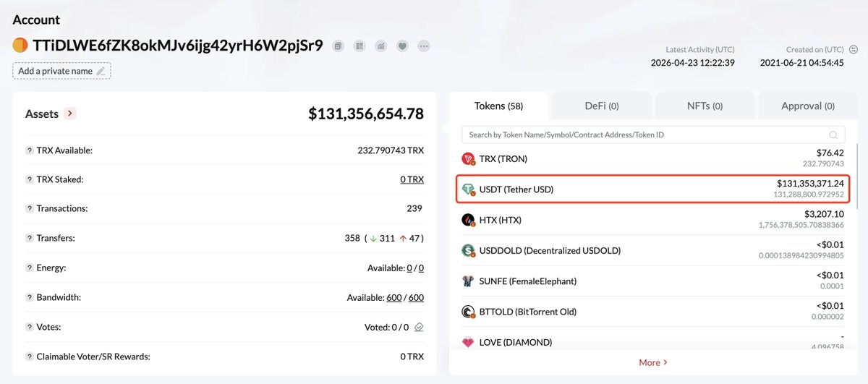Click help icon next to TRX Available
The width and height of the screenshot is (868, 384).
[x=30, y=150]
